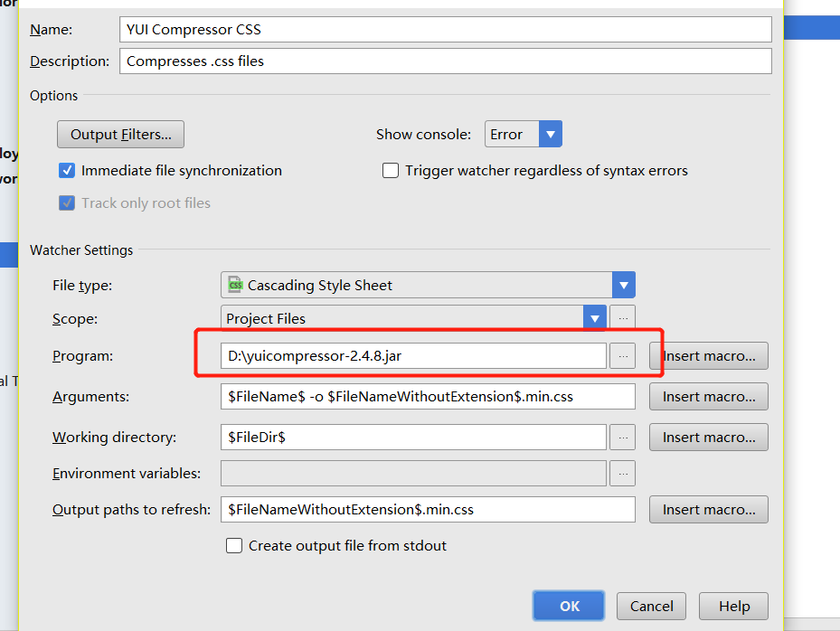Open Help for this dialog

click(x=733, y=606)
